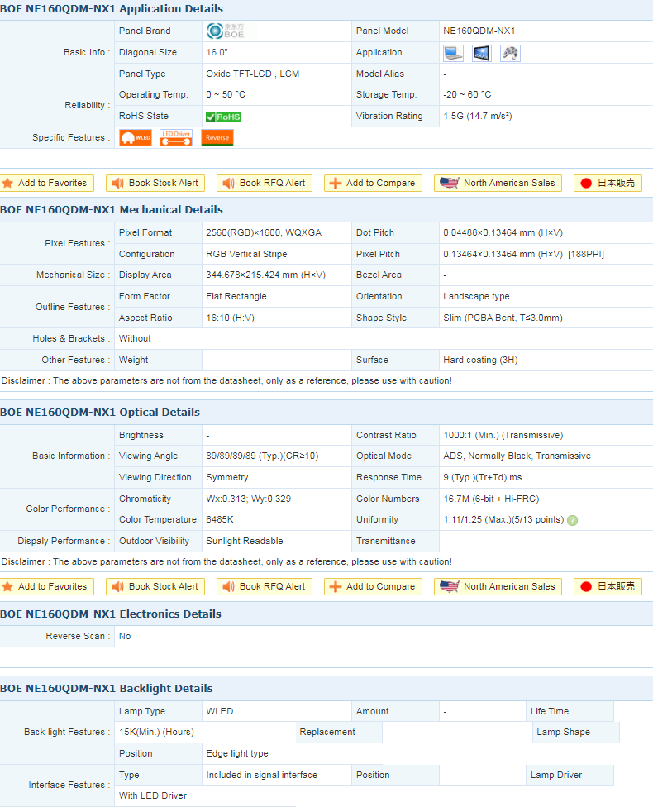Click lower Book RFQ Alert button
This screenshot has width=653, height=812.
point(265,586)
